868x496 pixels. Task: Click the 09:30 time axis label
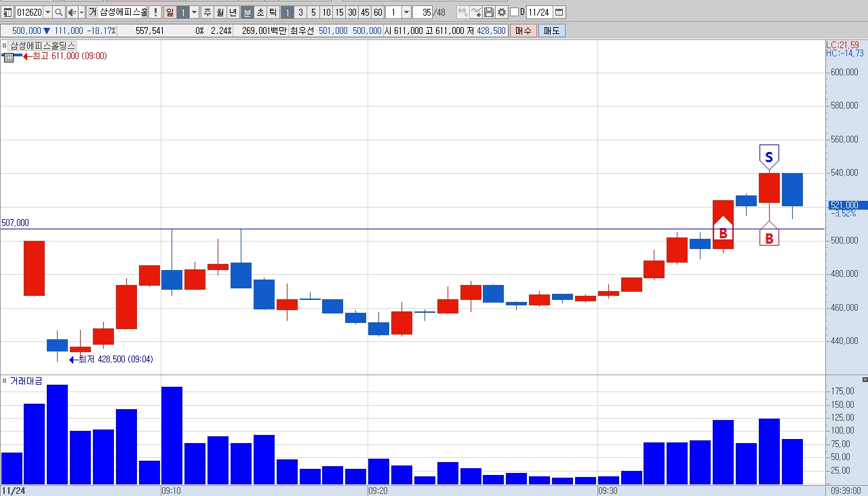(x=608, y=490)
